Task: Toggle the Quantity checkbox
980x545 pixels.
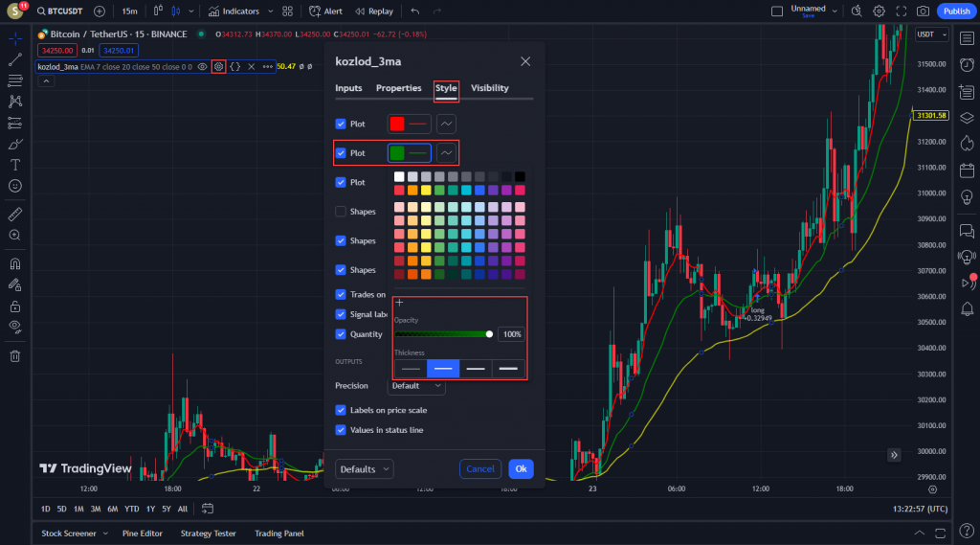Action: pyautogui.click(x=341, y=334)
